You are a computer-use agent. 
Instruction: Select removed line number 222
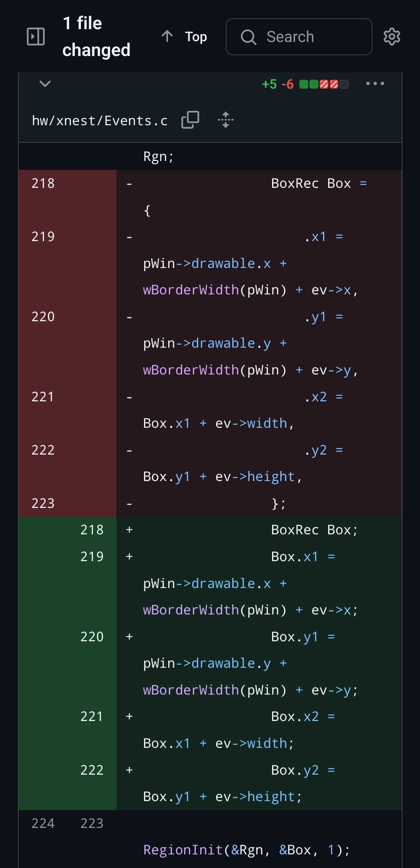43,450
